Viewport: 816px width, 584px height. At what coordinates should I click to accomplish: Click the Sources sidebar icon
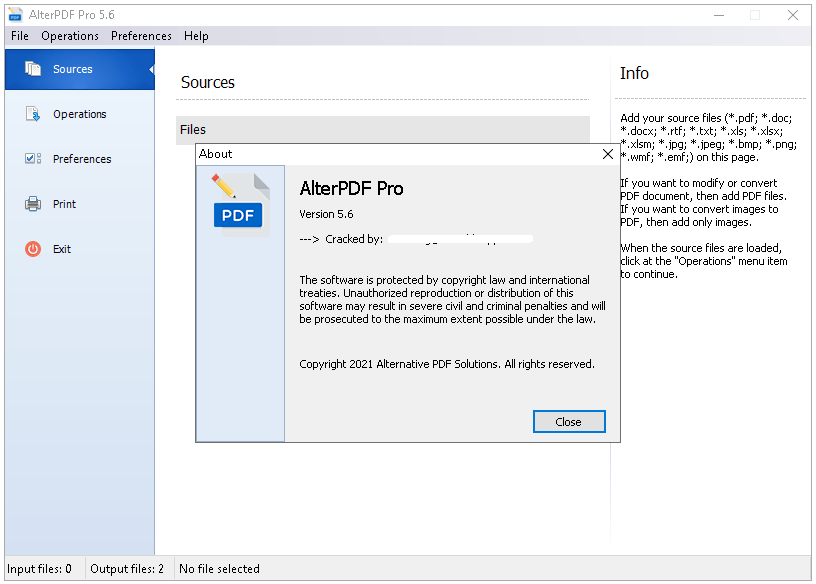(33, 69)
